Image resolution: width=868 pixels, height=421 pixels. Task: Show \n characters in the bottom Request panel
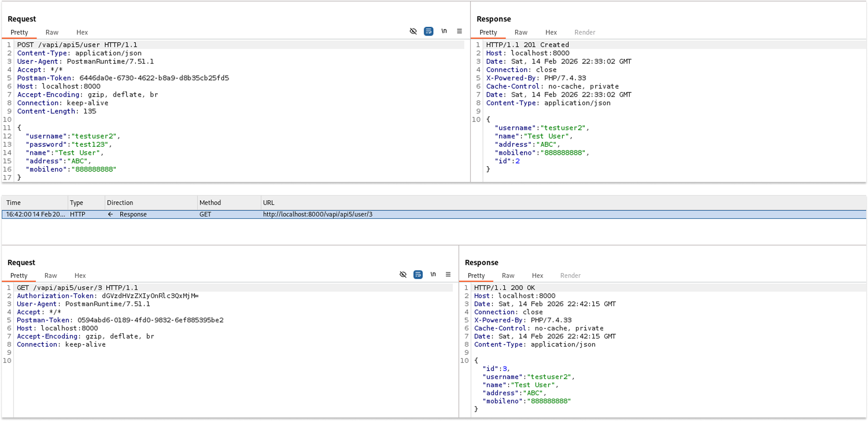tap(433, 274)
